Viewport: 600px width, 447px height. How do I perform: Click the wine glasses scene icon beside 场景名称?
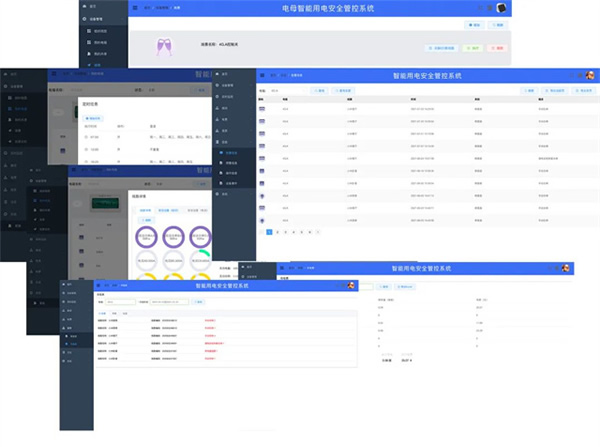[x=165, y=46]
